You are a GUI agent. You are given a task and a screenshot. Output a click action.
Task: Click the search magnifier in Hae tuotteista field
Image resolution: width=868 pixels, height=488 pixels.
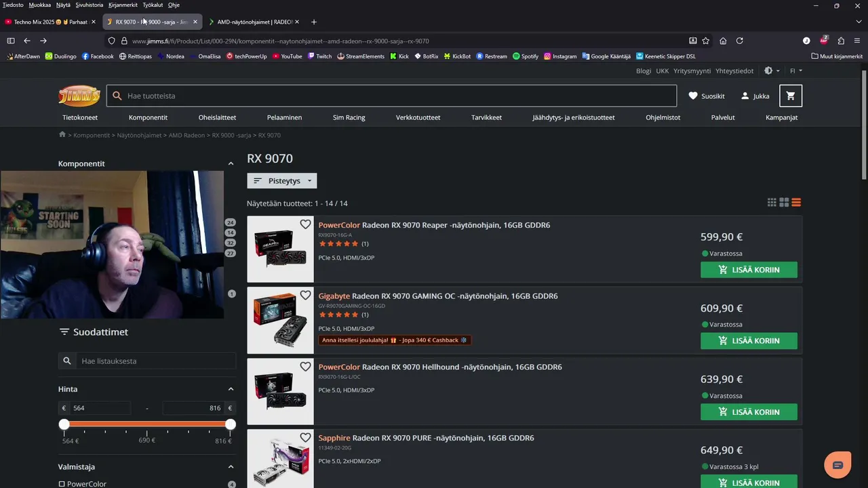click(x=117, y=96)
